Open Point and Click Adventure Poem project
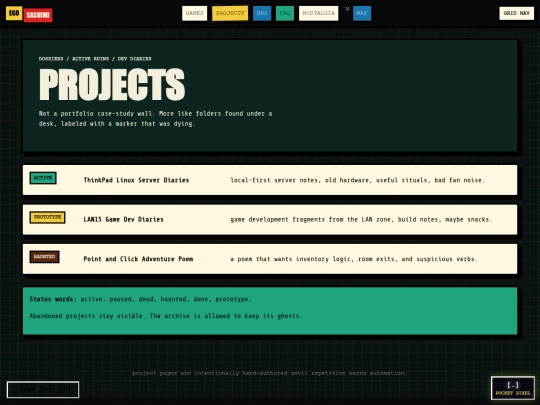Image resolution: width=540 pixels, height=405 pixels. (x=270, y=259)
